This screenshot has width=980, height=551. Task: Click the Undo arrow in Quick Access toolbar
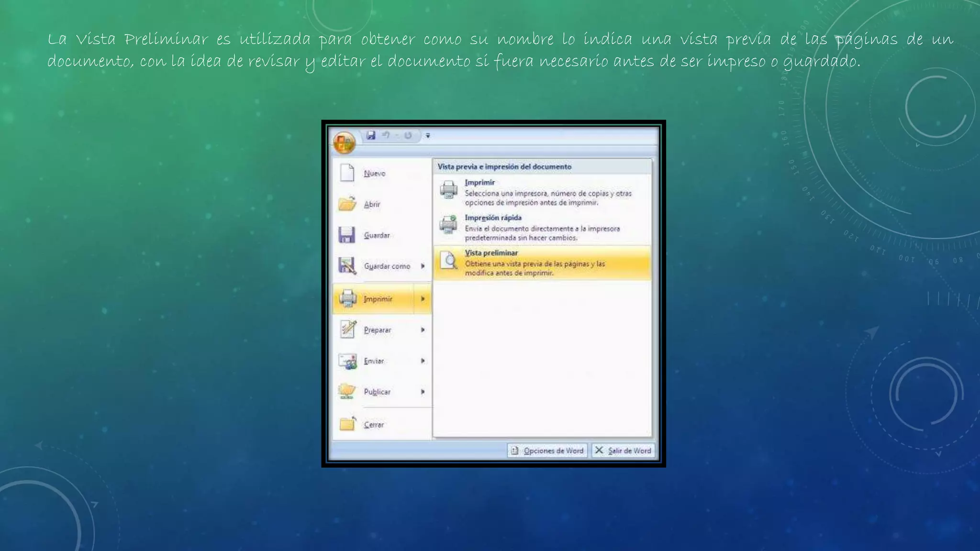click(x=386, y=135)
